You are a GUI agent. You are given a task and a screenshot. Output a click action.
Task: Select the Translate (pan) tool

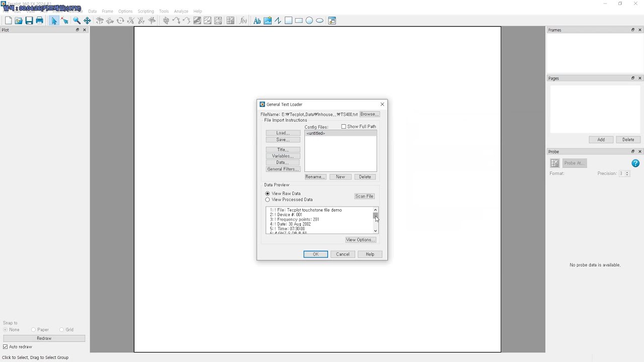(x=87, y=21)
